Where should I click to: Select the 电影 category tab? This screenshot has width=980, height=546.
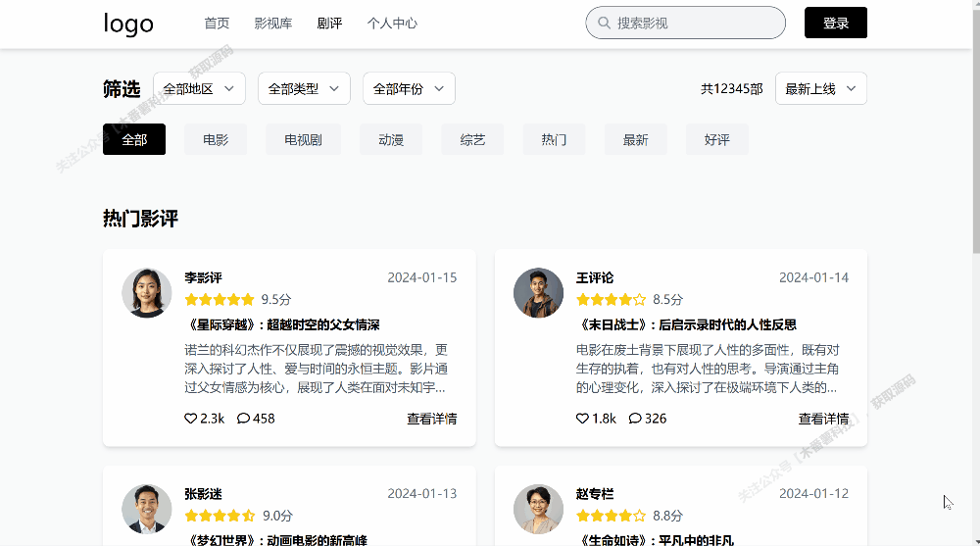(x=216, y=139)
